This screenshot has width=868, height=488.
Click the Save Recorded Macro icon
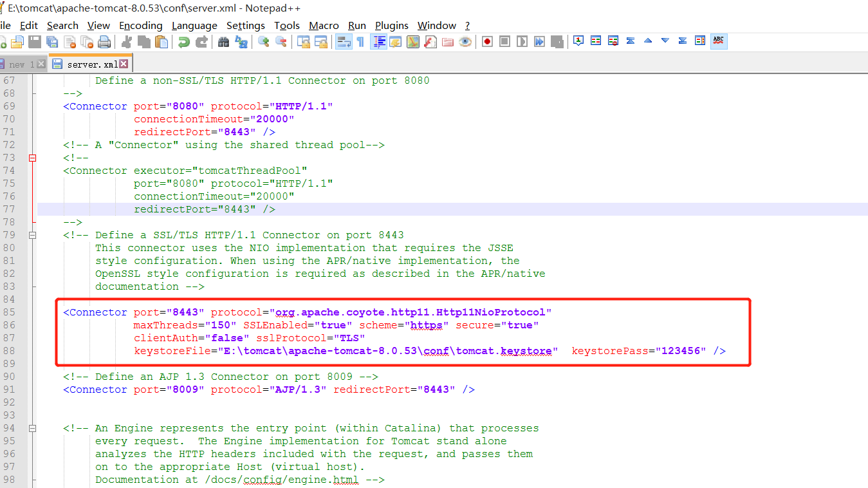point(557,42)
